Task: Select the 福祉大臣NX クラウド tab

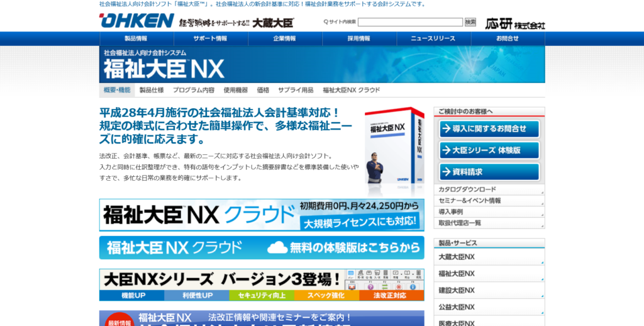Action: click(x=352, y=90)
